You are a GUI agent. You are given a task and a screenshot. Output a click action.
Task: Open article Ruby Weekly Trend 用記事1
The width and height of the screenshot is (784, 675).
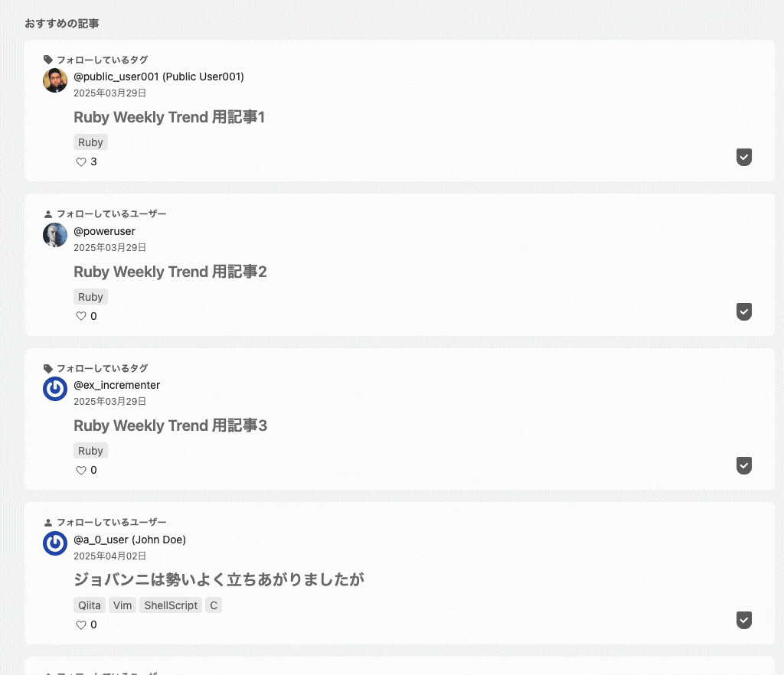(x=169, y=117)
